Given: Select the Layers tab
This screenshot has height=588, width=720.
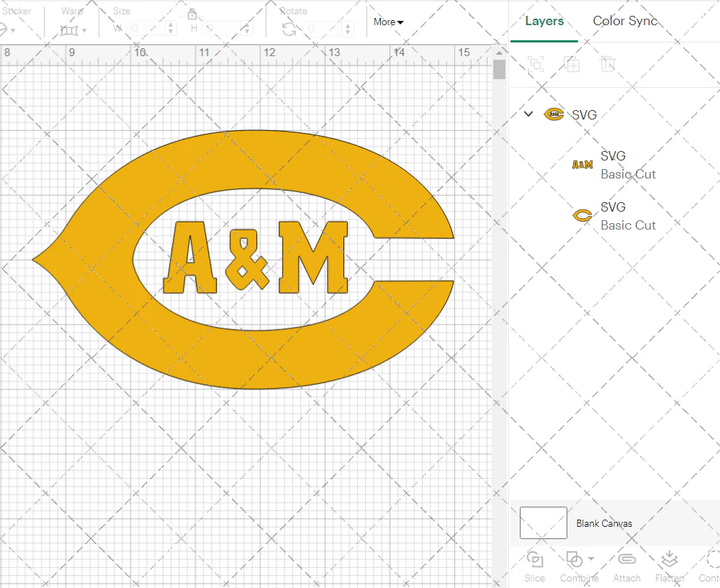Looking at the screenshot, I should pos(544,21).
